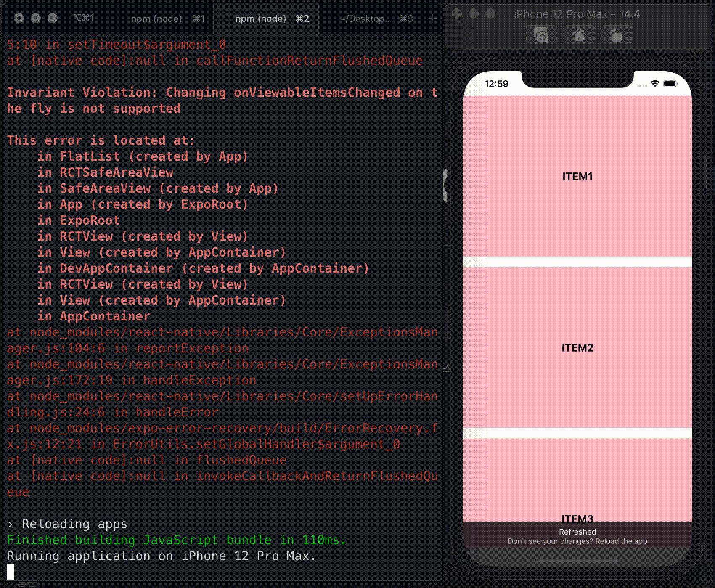Click 'in FlatList (created by App)' line
Image resolution: width=715 pixels, height=588 pixels.
click(x=143, y=156)
